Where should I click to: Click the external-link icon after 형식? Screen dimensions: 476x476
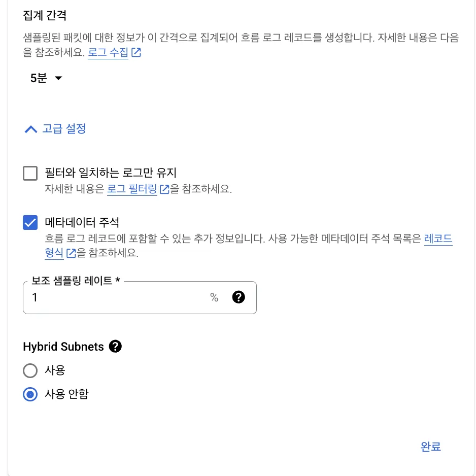point(71,253)
